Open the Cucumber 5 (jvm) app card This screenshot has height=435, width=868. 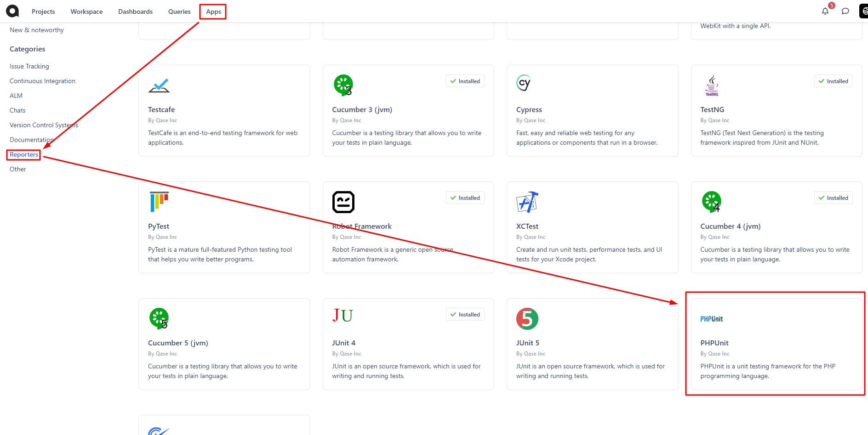[x=224, y=344]
